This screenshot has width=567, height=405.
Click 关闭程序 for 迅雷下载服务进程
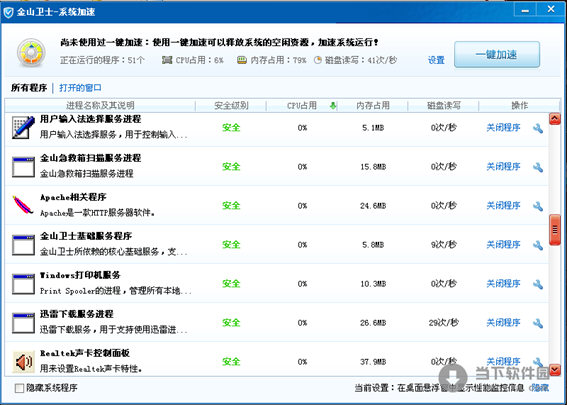click(x=503, y=323)
